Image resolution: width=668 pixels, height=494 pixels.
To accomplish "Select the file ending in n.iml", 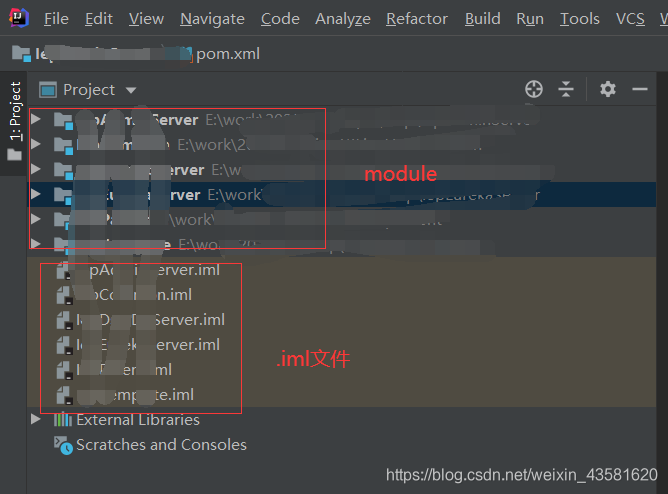I will click(134, 295).
